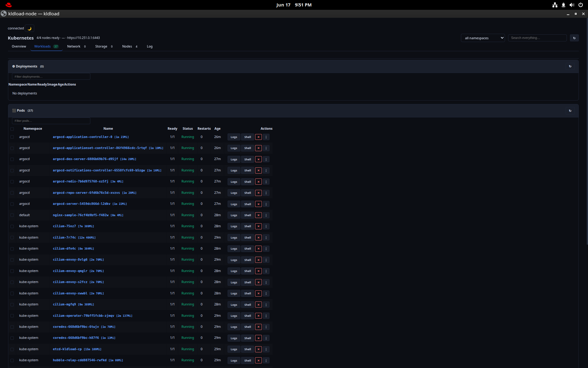
Task: Open the argocd-server-5459dc866d-l2dkv pod link
Action: pos(81,204)
